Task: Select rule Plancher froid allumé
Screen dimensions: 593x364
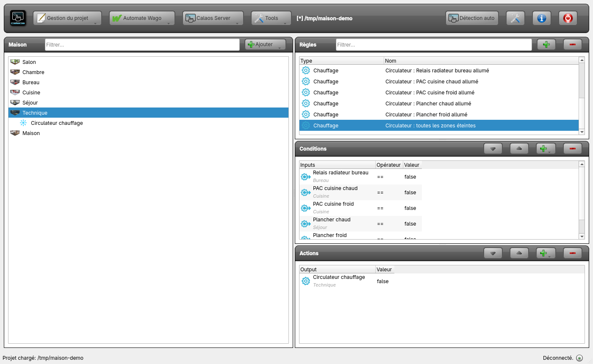Action: pyautogui.click(x=439, y=114)
